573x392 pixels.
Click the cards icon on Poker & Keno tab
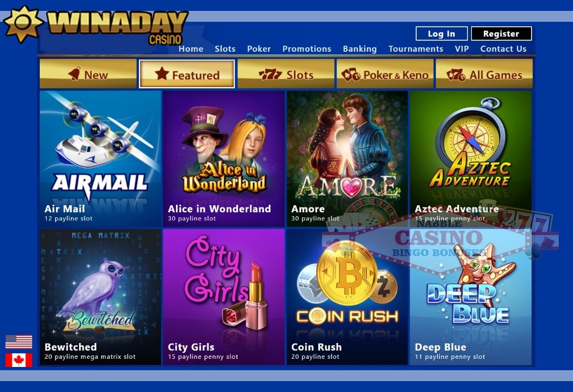pyautogui.click(x=351, y=75)
